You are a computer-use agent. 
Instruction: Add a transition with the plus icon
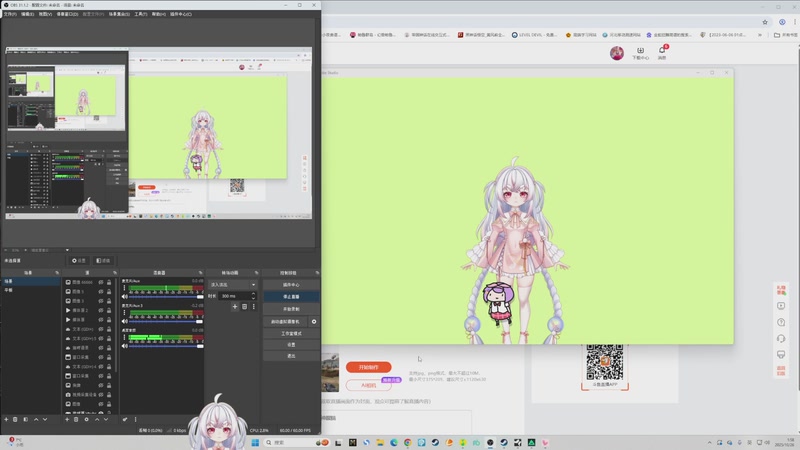pos(235,307)
